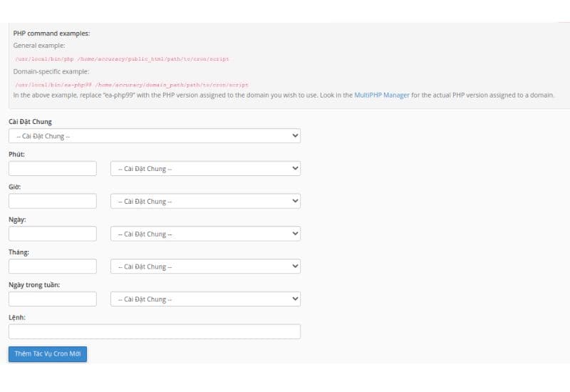
Task: Click the Lệnh command input field
Action: coord(154,331)
